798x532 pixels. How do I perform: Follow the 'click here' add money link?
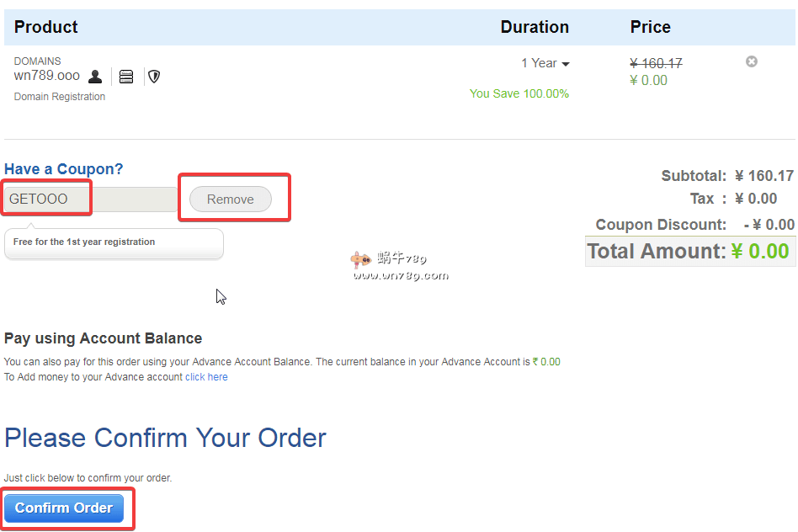point(206,377)
